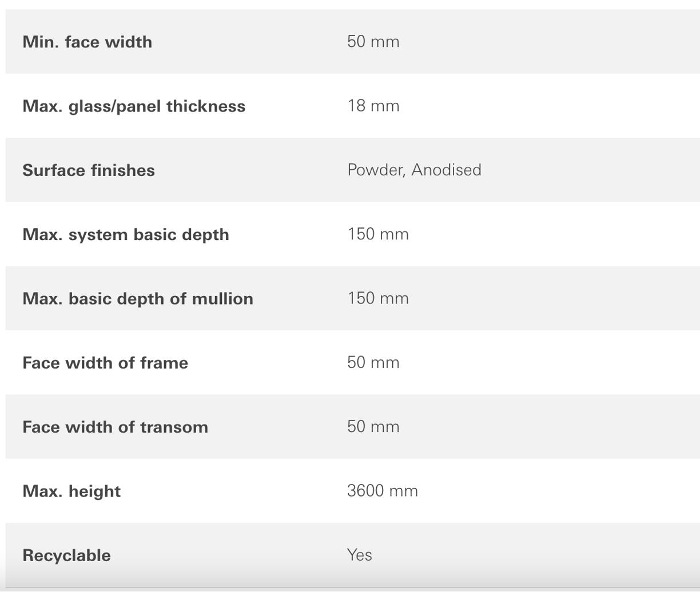
Task: Click 150 mm mullion depth value
Action: pos(377,298)
